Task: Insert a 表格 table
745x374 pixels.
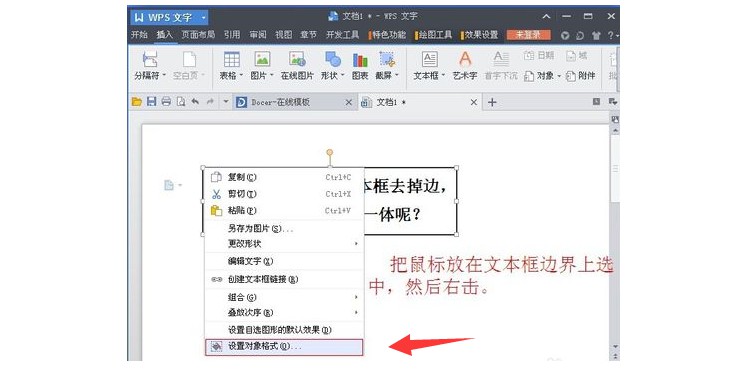Action: click(x=231, y=65)
